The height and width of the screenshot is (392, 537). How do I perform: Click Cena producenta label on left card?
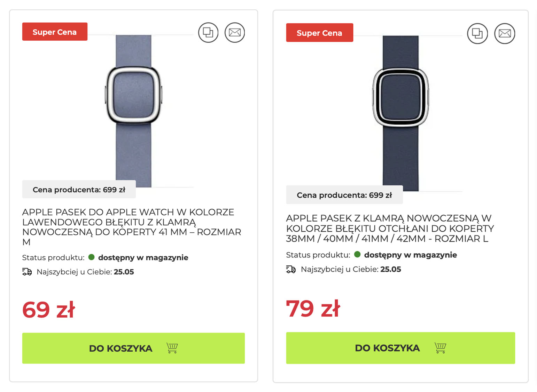coord(79,190)
